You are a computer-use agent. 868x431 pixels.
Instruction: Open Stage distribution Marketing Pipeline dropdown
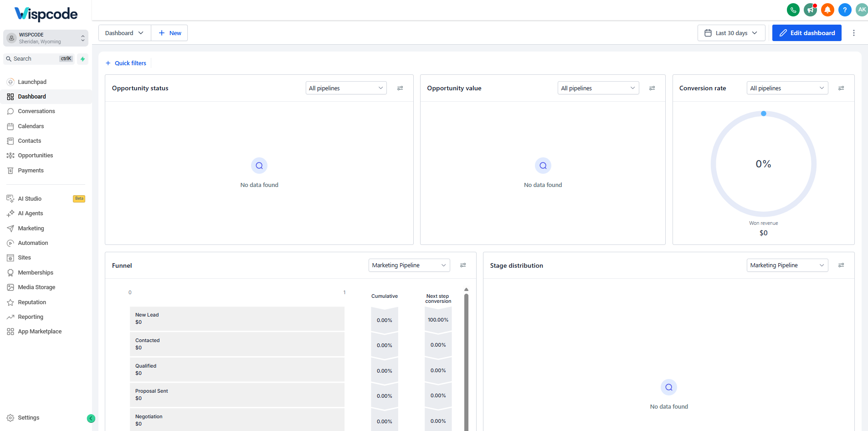[x=787, y=265]
